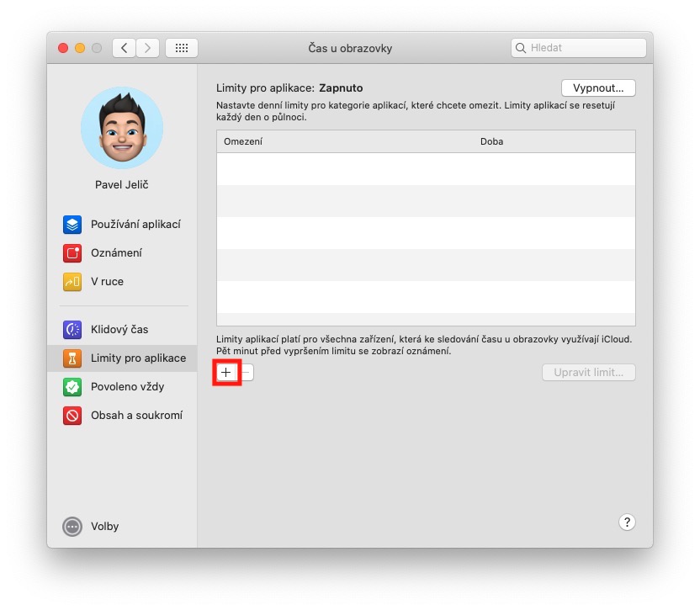Click the red Oznámení icon
The width and height of the screenshot is (700, 610).
pyautogui.click(x=72, y=252)
